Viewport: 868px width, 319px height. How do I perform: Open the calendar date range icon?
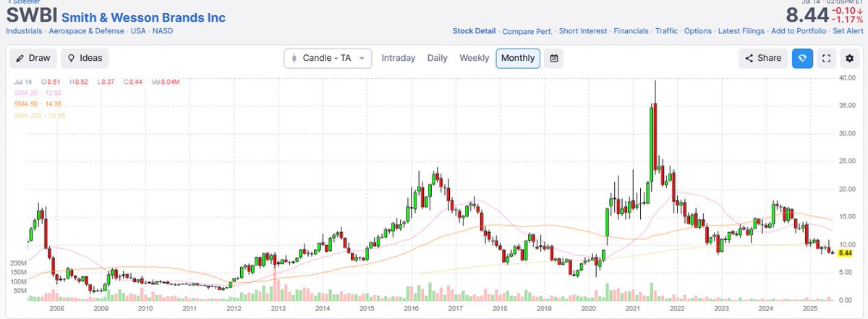point(553,58)
